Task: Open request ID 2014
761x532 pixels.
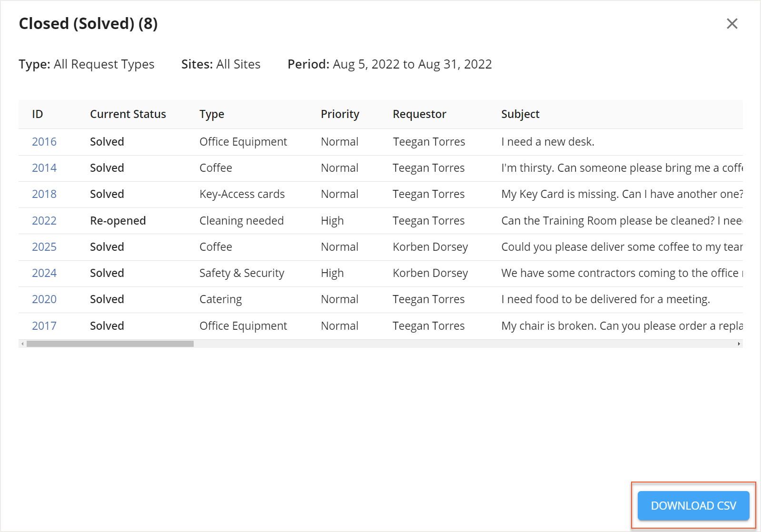Action: [x=44, y=168]
